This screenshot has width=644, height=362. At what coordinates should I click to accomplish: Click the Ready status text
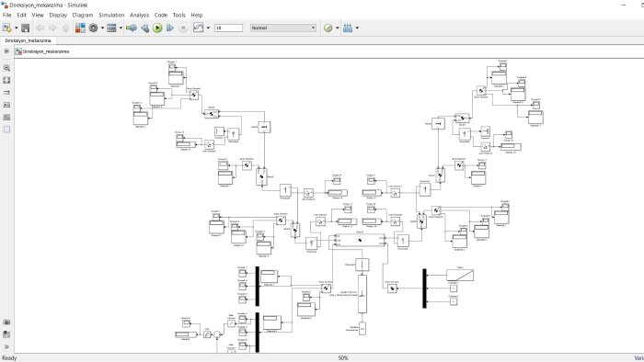9,358
